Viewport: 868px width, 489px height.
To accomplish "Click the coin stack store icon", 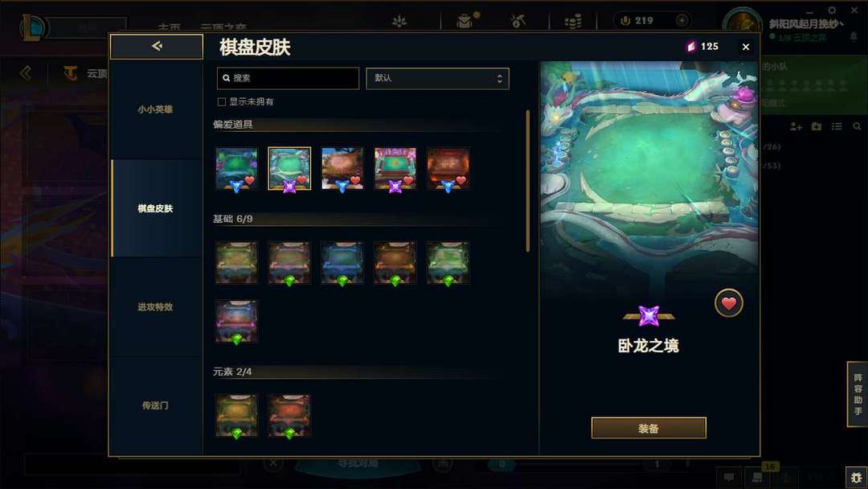I will (573, 22).
